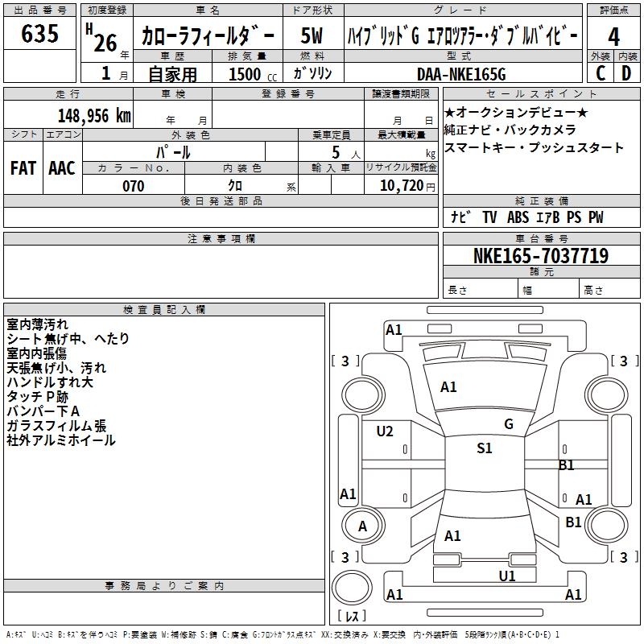This screenshot has height=644, width=644.
Task: Select the note 天張焦げ小、汚れ
Action: coord(56,368)
